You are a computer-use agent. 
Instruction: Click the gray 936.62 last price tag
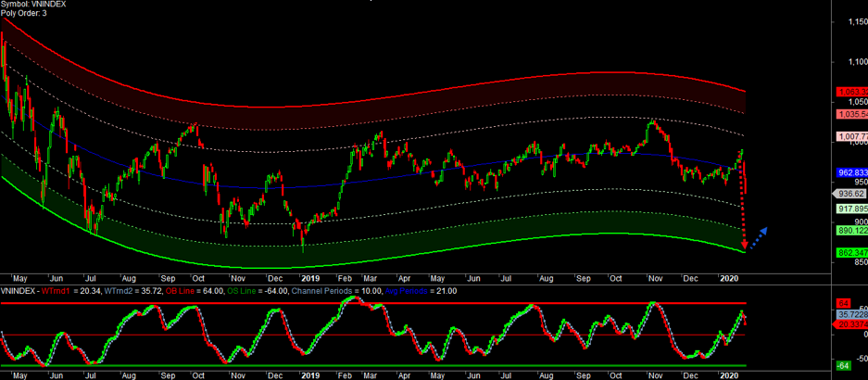click(x=849, y=194)
